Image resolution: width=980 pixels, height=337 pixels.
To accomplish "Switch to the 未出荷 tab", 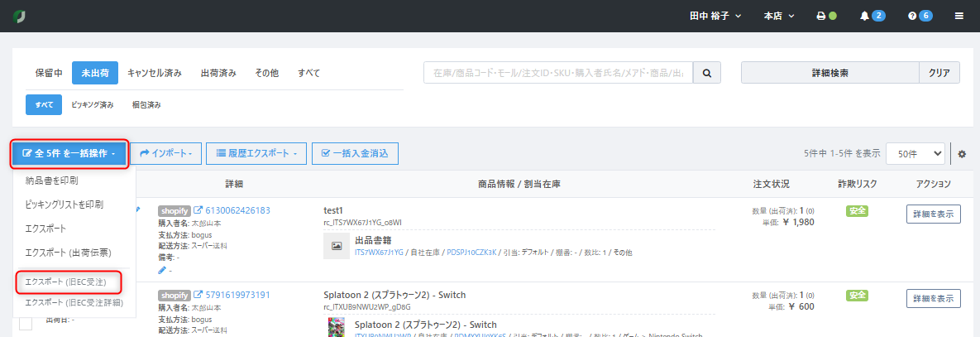I will [x=95, y=73].
